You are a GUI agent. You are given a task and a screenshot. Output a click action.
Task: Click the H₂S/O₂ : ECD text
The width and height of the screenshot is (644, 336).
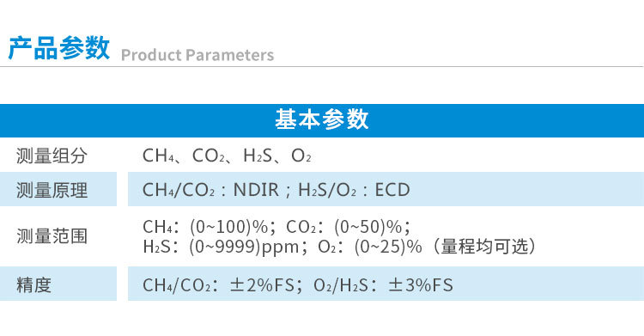pyautogui.click(x=354, y=190)
